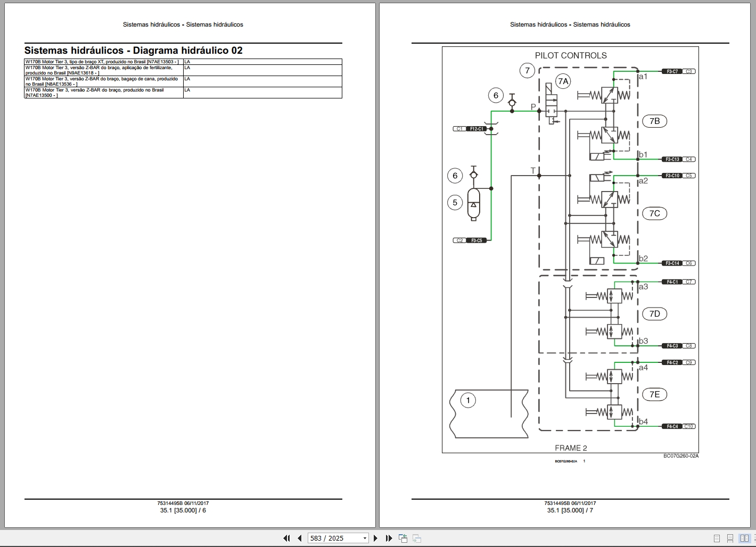
Task: Toggle two-page facing layout
Action: click(744, 538)
